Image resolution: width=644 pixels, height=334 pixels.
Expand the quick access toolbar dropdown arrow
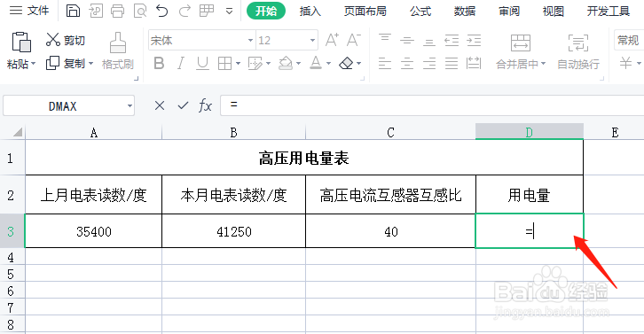point(229,12)
